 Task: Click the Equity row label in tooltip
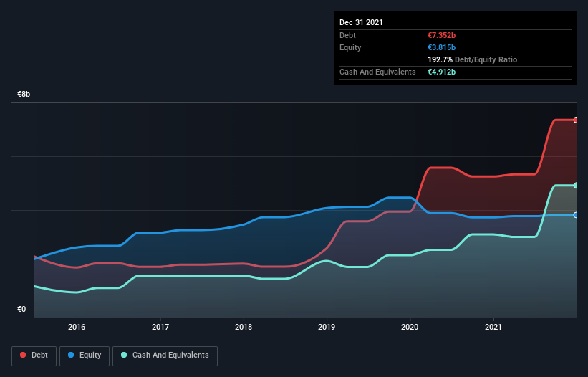pos(350,47)
